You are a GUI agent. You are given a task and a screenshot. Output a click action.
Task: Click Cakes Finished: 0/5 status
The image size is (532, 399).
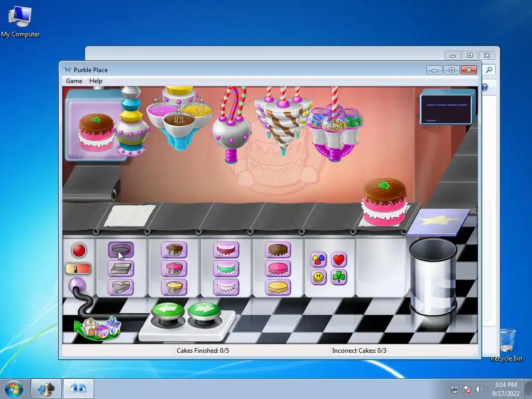click(203, 351)
